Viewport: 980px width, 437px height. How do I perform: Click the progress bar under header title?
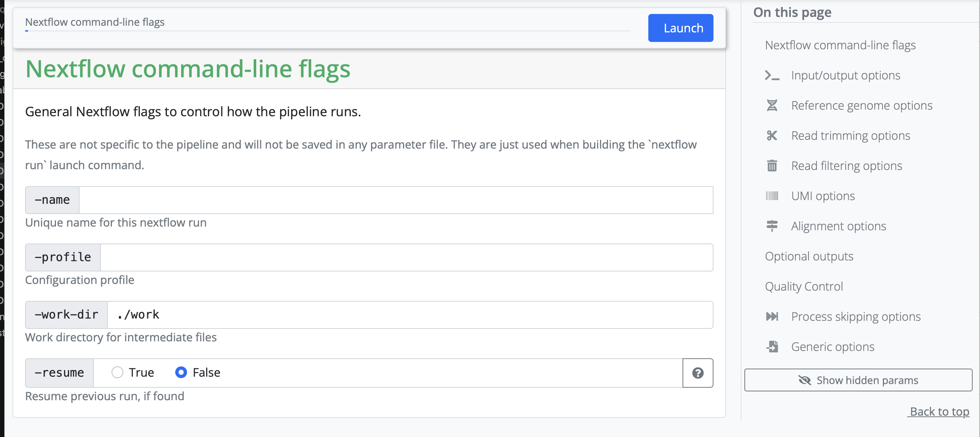coord(327,31)
